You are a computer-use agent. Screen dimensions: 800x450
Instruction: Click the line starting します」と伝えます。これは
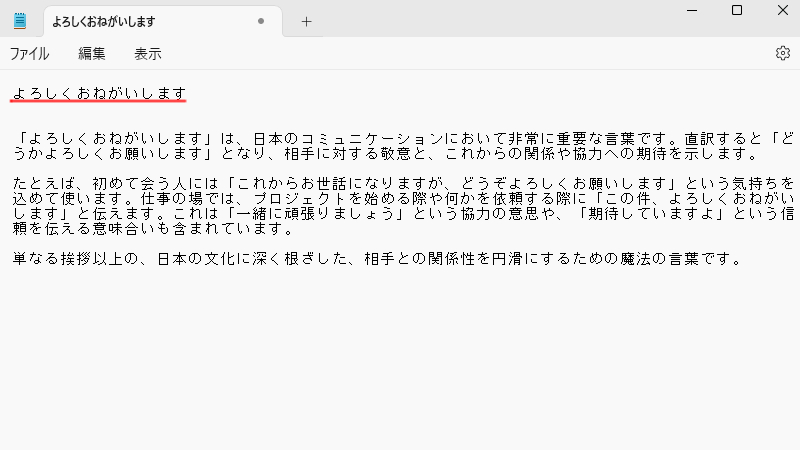click(404, 213)
